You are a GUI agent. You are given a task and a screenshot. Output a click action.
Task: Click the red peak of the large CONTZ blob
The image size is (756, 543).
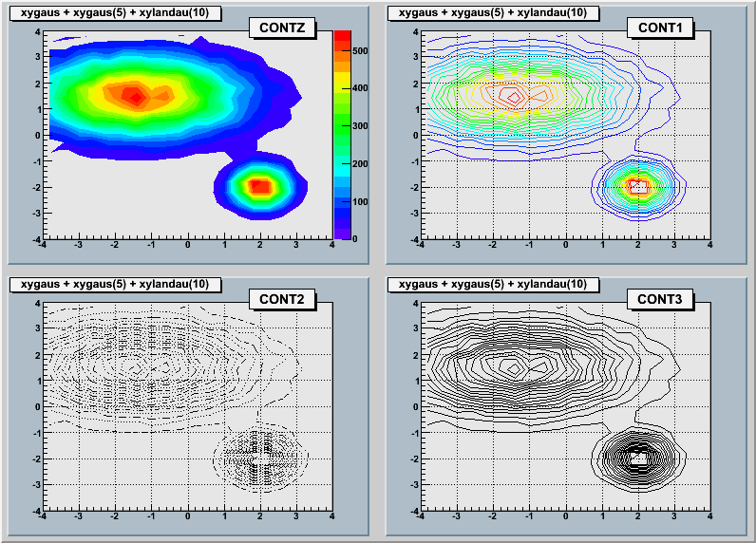coord(136,95)
